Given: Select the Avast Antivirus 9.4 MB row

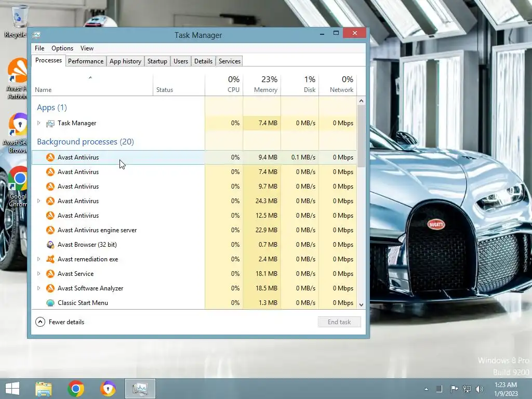Looking at the screenshot, I should pyautogui.click(x=194, y=157).
